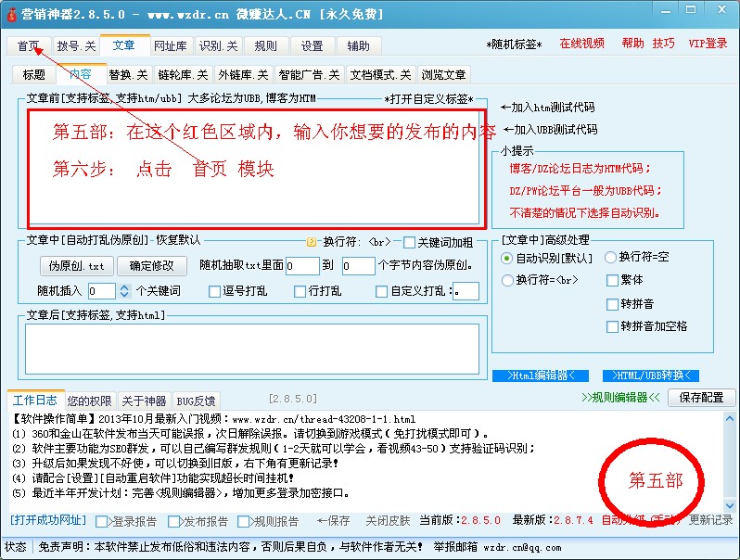Click the 保存配置 button
This screenshot has width=740, height=560.
[701, 397]
